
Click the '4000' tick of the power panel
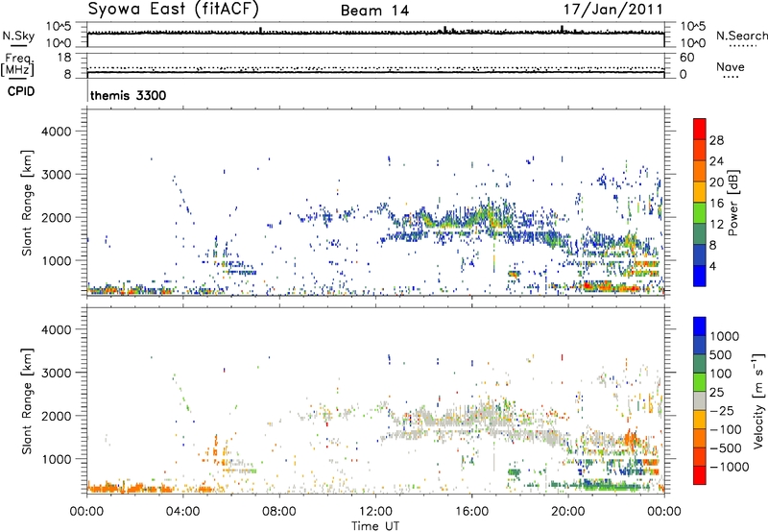[x=57, y=132]
